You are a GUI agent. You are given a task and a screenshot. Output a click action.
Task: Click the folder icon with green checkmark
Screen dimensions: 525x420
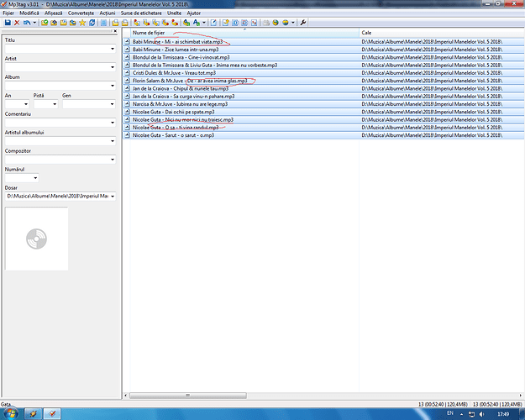click(45, 23)
